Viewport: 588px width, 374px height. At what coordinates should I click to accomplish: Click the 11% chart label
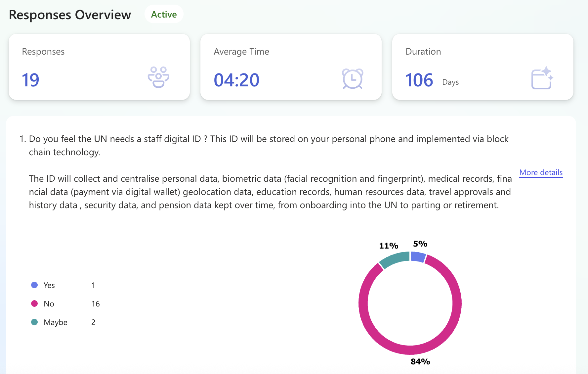pos(389,246)
